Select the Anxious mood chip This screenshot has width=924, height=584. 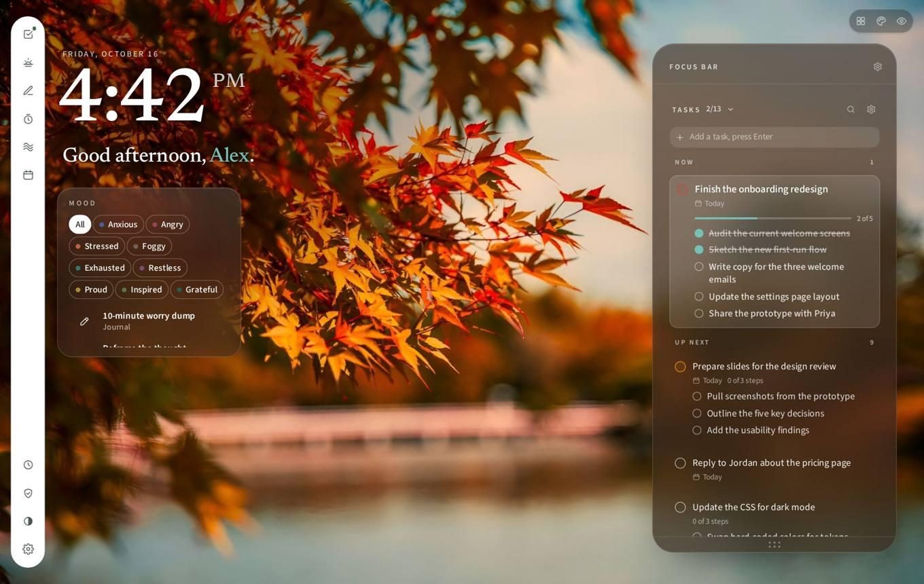(118, 225)
